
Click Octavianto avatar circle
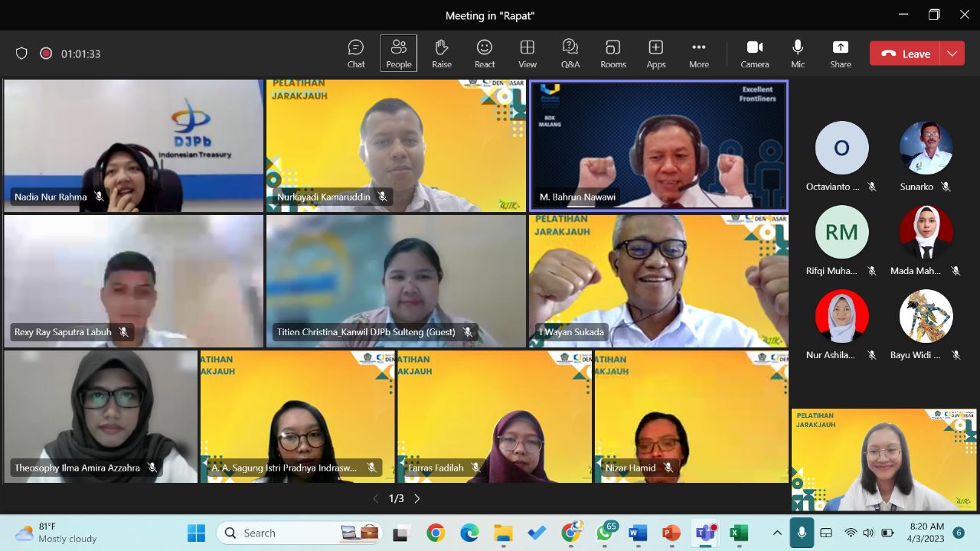coord(841,148)
